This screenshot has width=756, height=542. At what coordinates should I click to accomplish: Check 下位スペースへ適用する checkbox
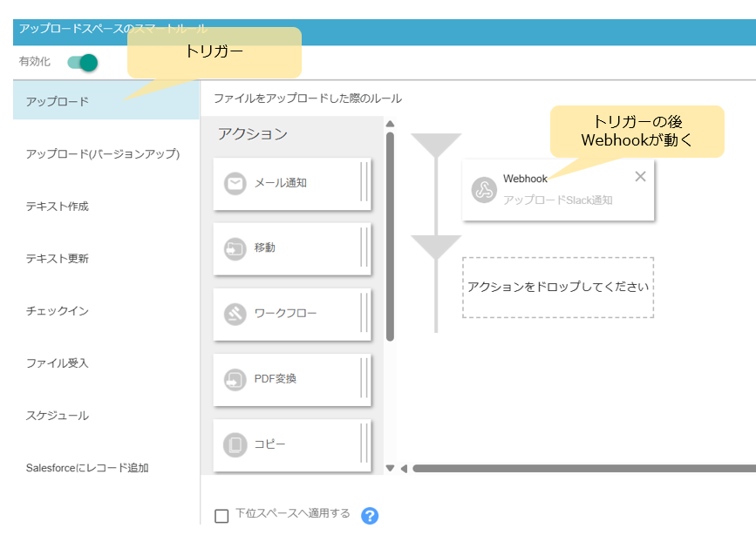(x=221, y=515)
